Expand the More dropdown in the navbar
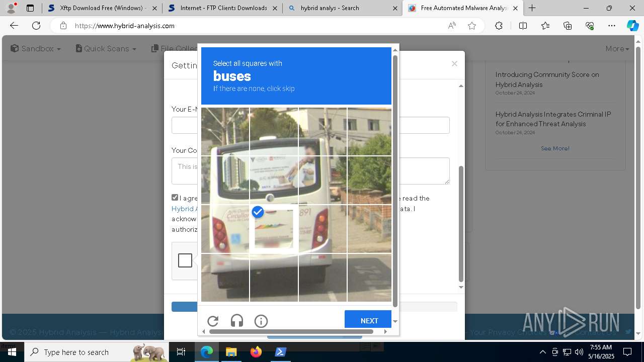This screenshot has height=362, width=644. [x=617, y=49]
